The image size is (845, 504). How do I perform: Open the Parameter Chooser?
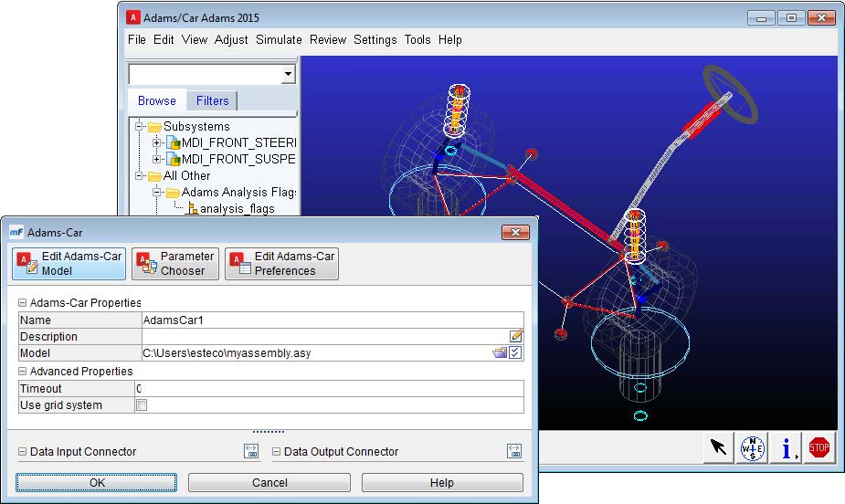tap(175, 263)
